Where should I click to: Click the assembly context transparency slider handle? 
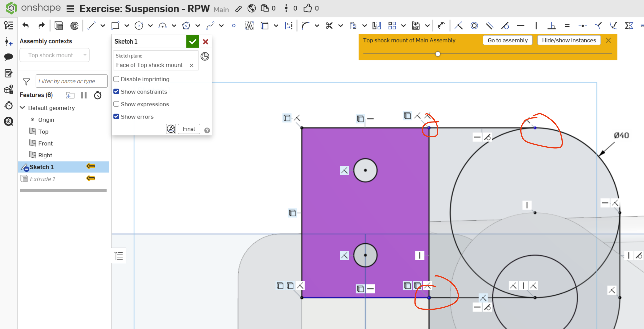click(437, 54)
